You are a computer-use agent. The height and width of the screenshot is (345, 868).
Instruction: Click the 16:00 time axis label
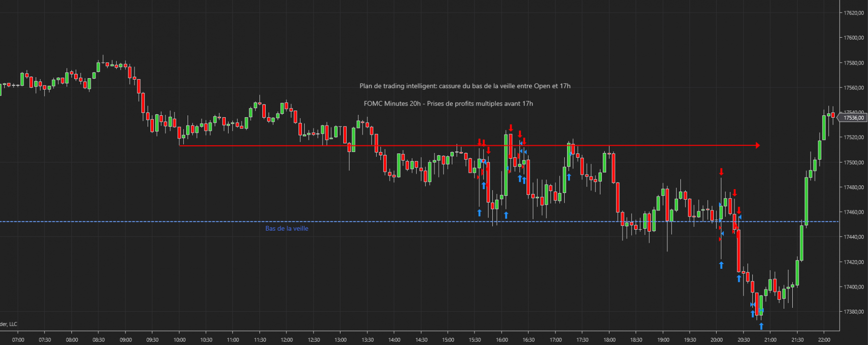502,340
